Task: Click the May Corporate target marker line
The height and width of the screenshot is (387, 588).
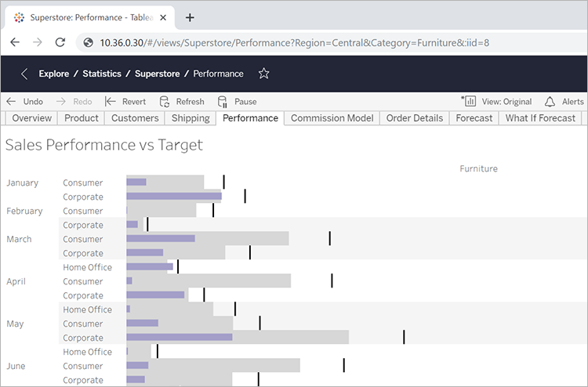Action: click(x=404, y=337)
